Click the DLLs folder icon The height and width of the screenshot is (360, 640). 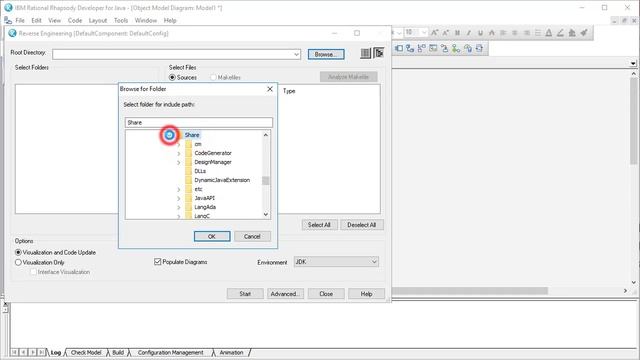pyautogui.click(x=188, y=171)
